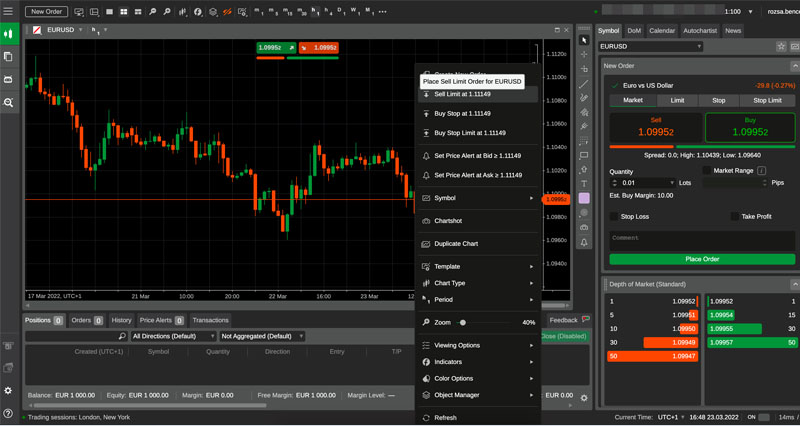Add EURUSD to favorites with star icon
This screenshot has height=426, width=800.
click(x=781, y=46)
